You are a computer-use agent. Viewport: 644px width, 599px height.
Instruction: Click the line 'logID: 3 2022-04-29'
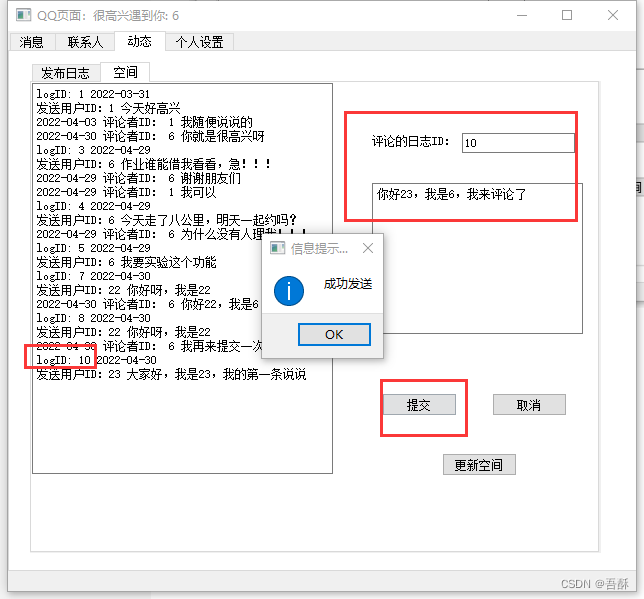point(93,150)
